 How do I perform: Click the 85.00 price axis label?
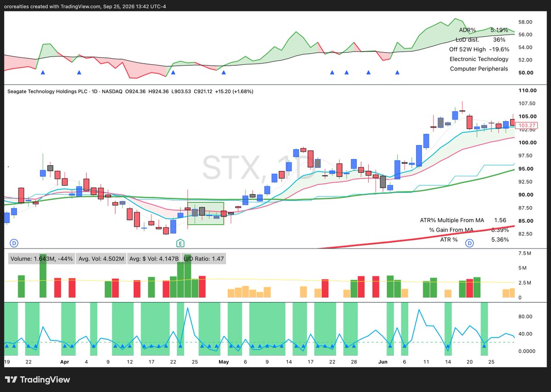[526, 221]
